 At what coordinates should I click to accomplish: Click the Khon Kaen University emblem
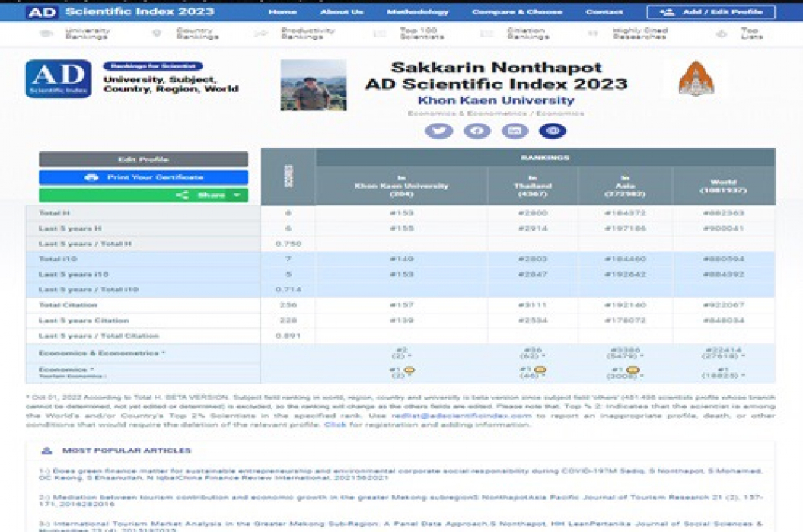(696, 79)
